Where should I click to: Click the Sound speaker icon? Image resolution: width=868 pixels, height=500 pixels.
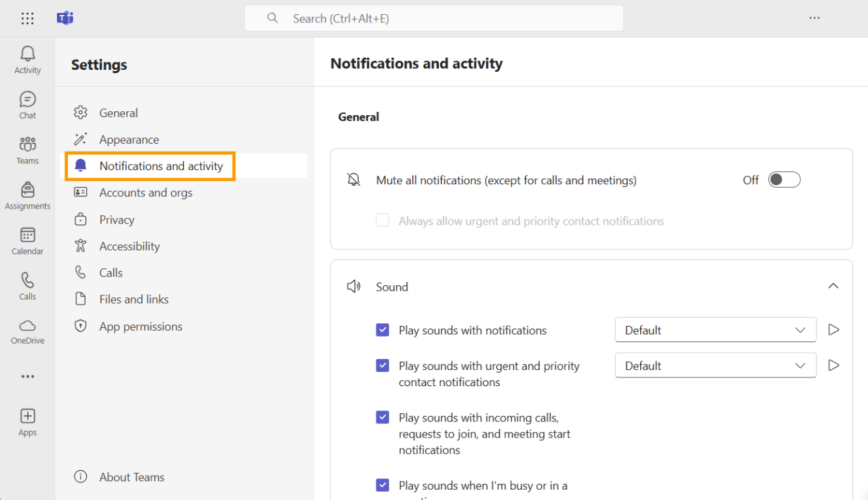(x=353, y=287)
